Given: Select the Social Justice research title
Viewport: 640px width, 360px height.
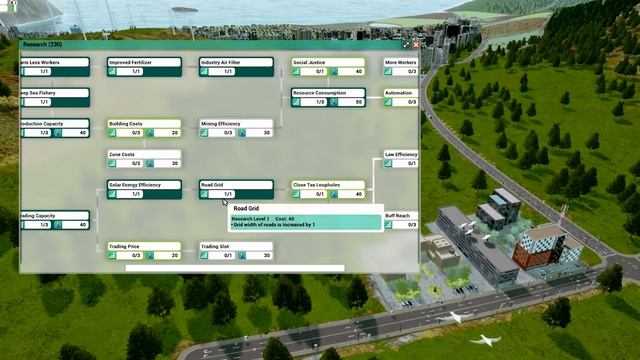Looking at the screenshot, I should click(x=309, y=62).
